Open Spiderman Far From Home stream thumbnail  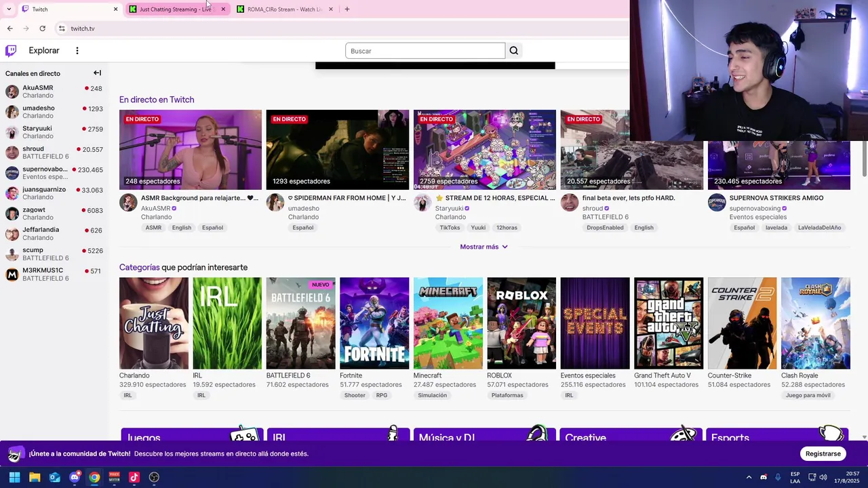(338, 150)
